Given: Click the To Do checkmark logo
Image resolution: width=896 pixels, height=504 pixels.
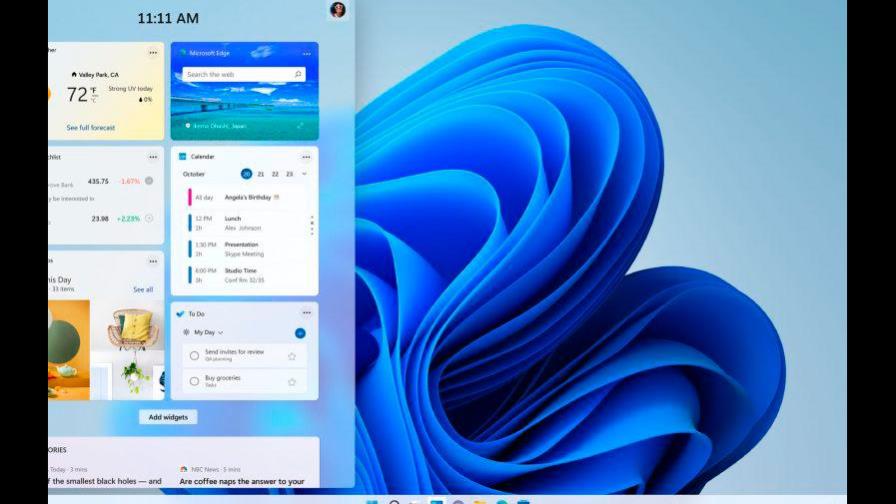Looking at the screenshot, I should (x=181, y=314).
